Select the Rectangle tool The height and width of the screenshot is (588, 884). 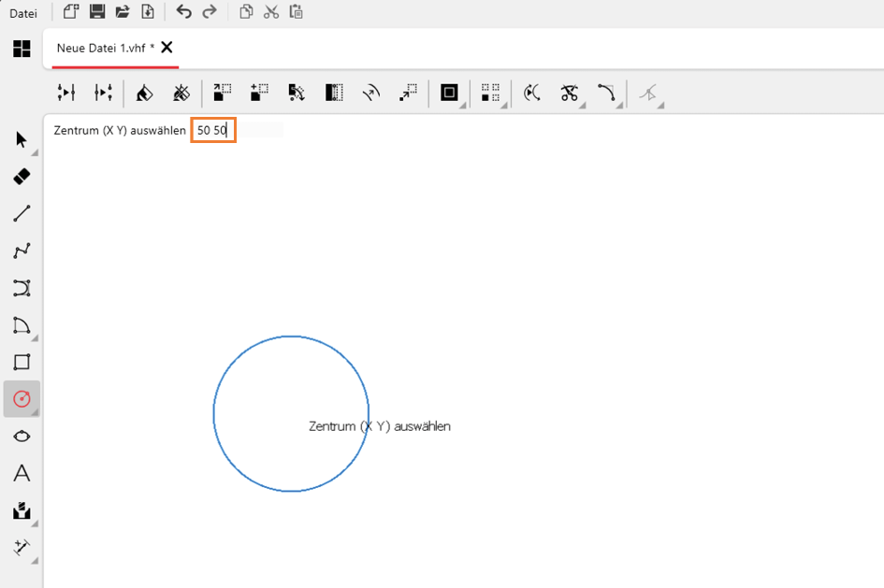tap(22, 362)
